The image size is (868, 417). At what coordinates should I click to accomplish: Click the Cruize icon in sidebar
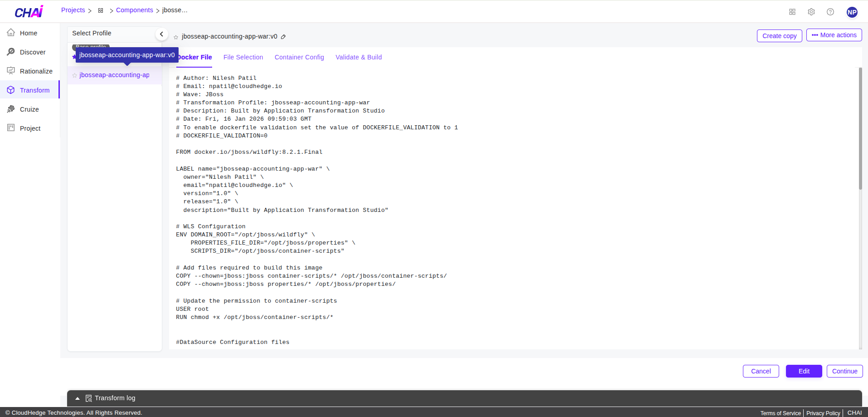[x=11, y=109]
